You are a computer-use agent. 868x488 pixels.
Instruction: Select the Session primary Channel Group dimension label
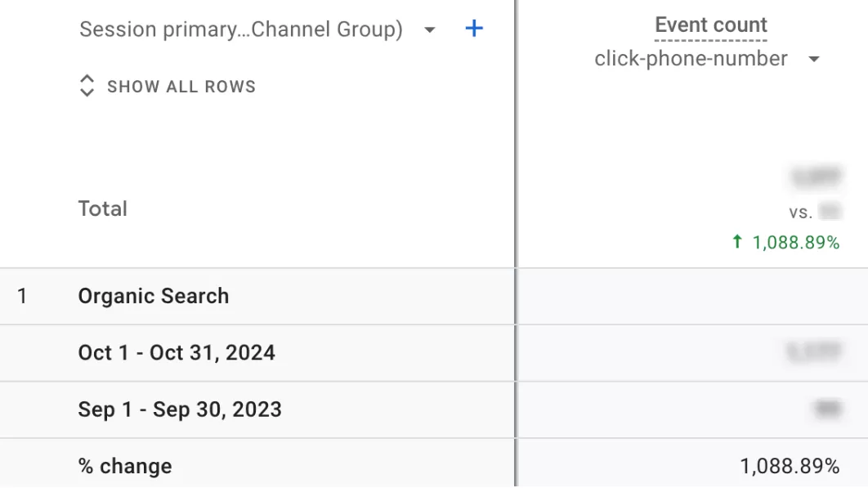tap(241, 29)
